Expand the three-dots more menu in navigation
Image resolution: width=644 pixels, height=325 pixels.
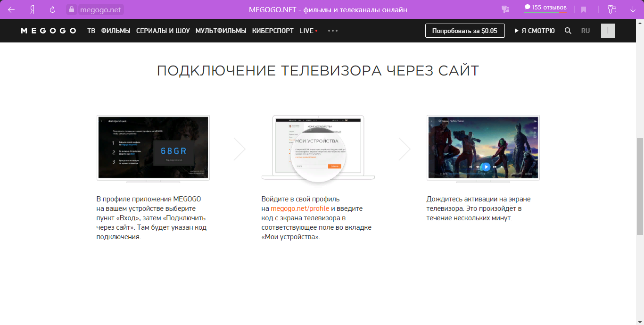click(333, 31)
